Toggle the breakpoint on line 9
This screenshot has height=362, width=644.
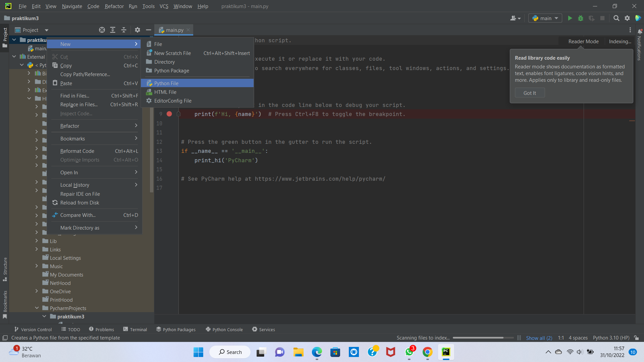(x=169, y=114)
